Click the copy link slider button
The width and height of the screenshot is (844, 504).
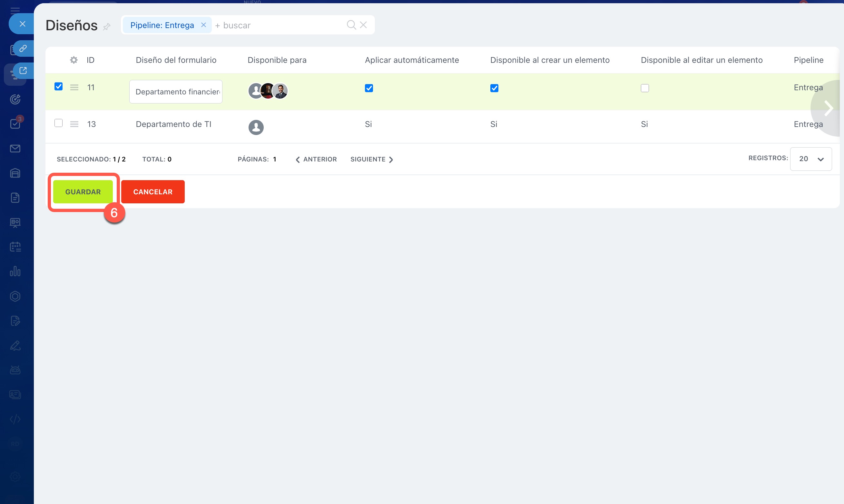point(23,49)
